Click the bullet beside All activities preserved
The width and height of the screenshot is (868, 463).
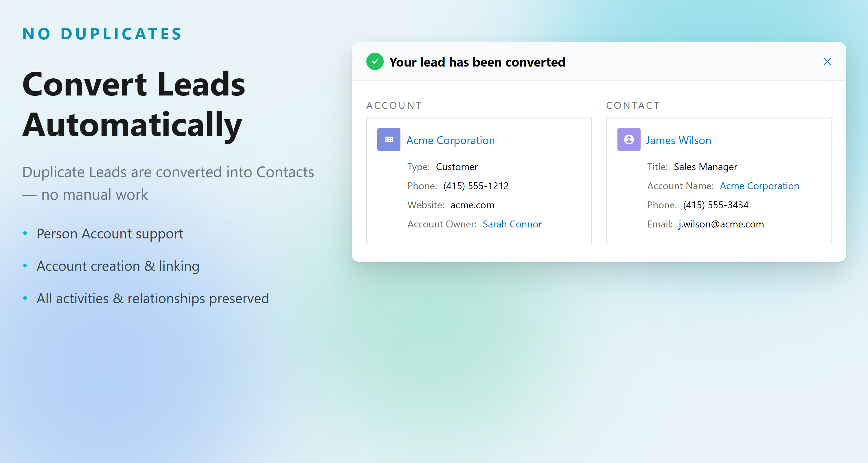25,298
